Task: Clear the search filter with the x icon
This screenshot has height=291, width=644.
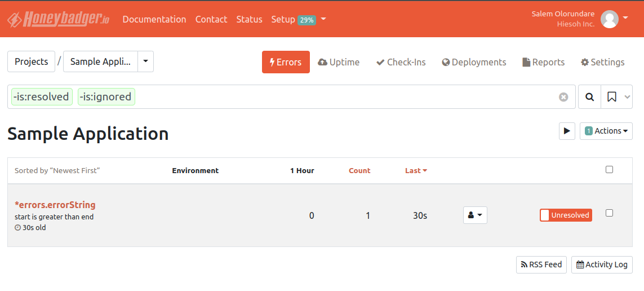Action: tap(563, 97)
